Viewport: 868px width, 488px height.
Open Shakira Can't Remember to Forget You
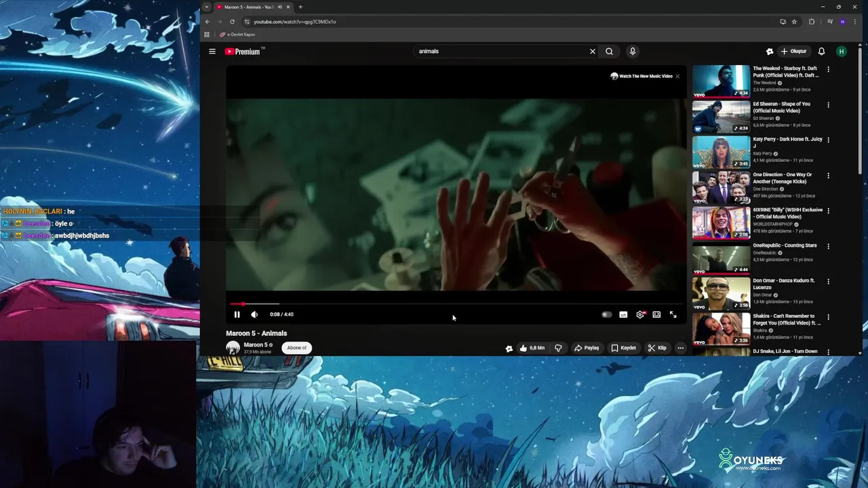(x=787, y=319)
